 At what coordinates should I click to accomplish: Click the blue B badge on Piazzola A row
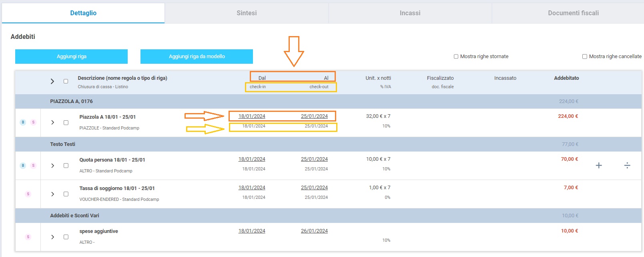[x=23, y=122]
